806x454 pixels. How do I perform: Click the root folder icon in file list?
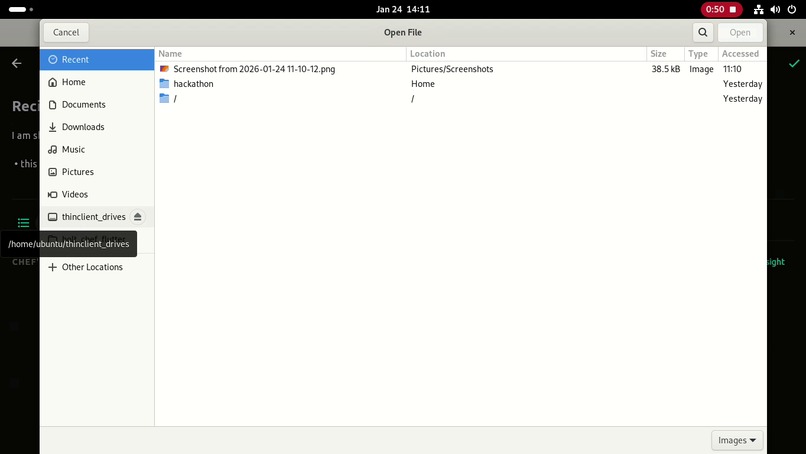164,99
